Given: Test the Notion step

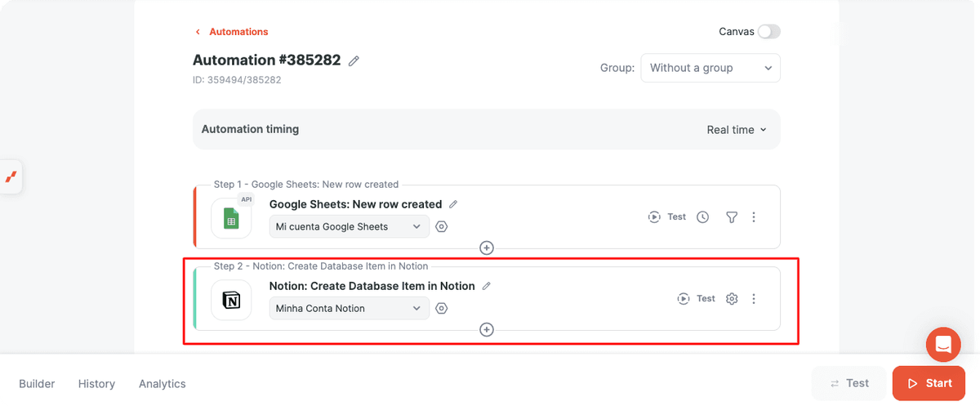Looking at the screenshot, I should 697,299.
